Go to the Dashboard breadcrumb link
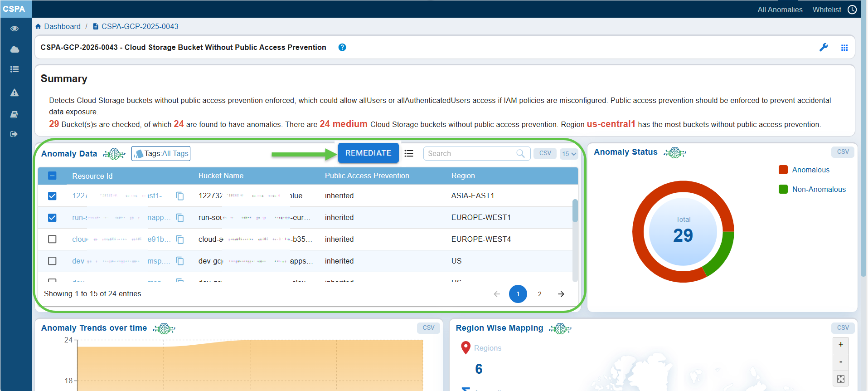The width and height of the screenshot is (868, 391). [62, 26]
